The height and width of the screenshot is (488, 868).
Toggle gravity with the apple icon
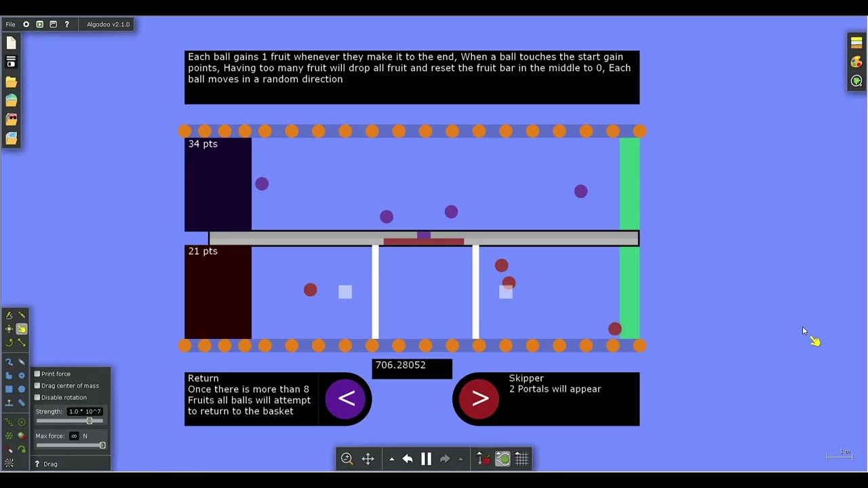(x=484, y=459)
